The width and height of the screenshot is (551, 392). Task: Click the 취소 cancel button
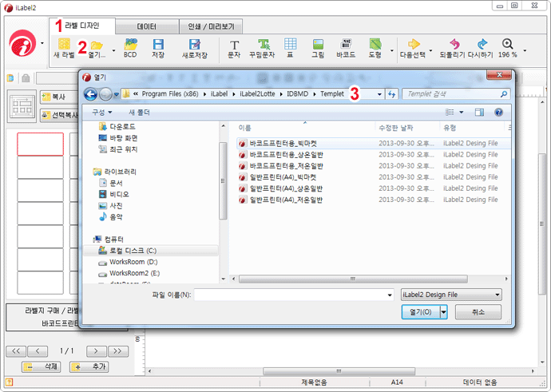(x=478, y=312)
